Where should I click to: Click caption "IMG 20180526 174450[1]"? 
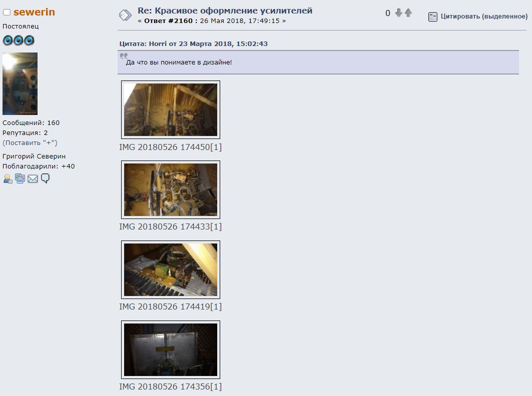click(170, 147)
